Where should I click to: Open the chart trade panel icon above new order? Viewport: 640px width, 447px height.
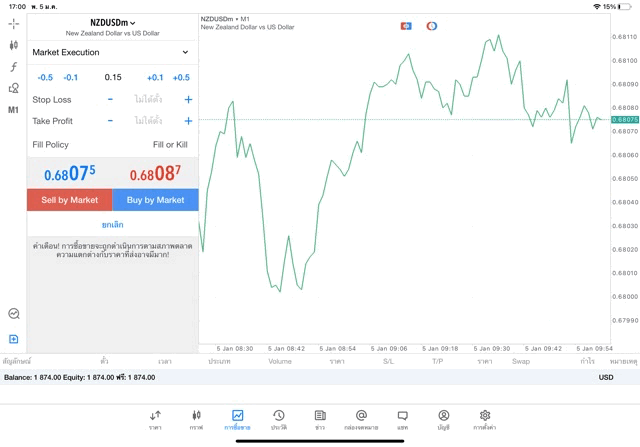pos(13,314)
